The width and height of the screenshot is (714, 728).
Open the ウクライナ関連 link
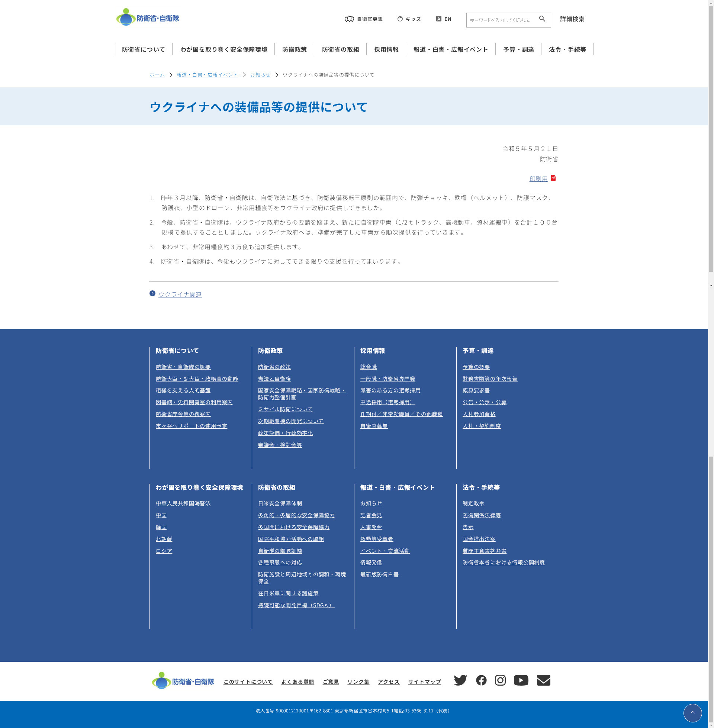coord(180,294)
